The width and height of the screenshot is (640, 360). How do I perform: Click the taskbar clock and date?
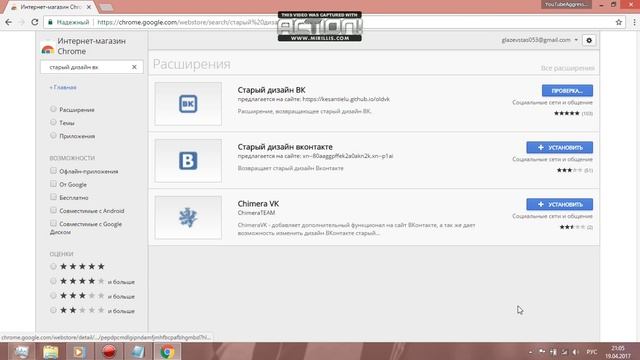point(618,352)
